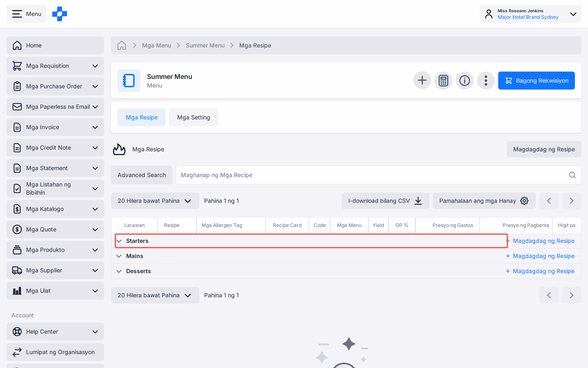Viewport: 588px width, 368px height.
Task: Click I-download bilang CSV
Action: click(x=385, y=201)
